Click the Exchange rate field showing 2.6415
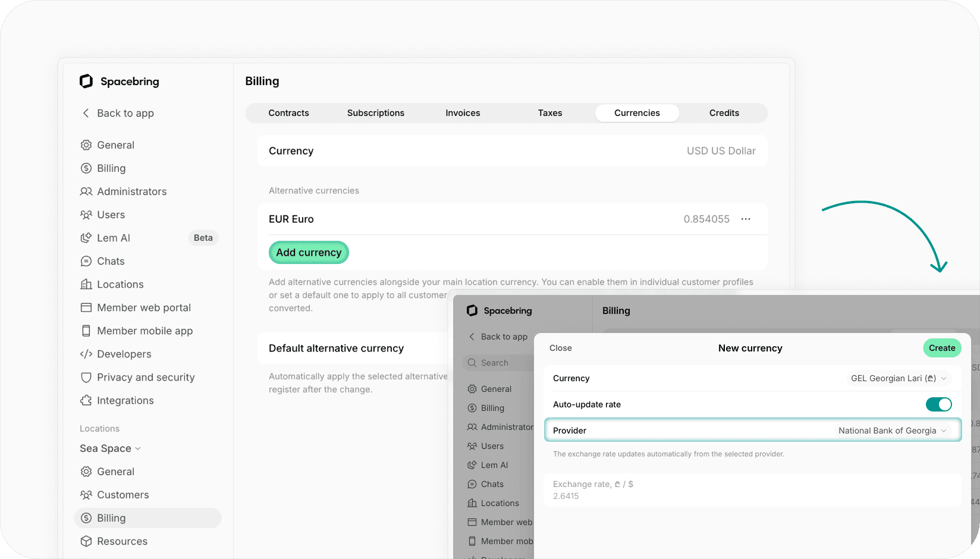Image resolution: width=980 pixels, height=559 pixels. 753,490
